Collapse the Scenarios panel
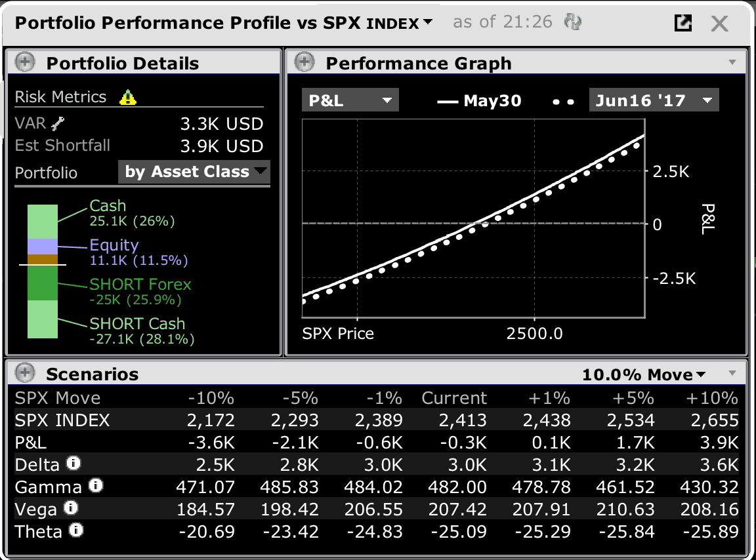This screenshot has width=756, height=560. 24,374
